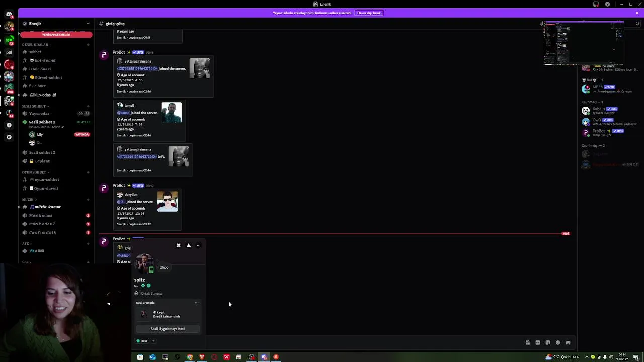Create a channel in MÜZİK category

[88, 200]
